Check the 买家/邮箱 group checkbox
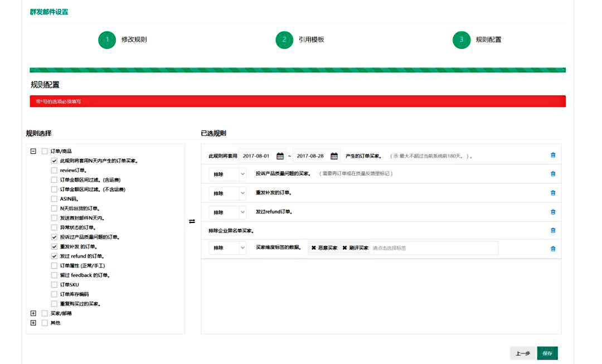The image size is (602, 364). (x=45, y=313)
